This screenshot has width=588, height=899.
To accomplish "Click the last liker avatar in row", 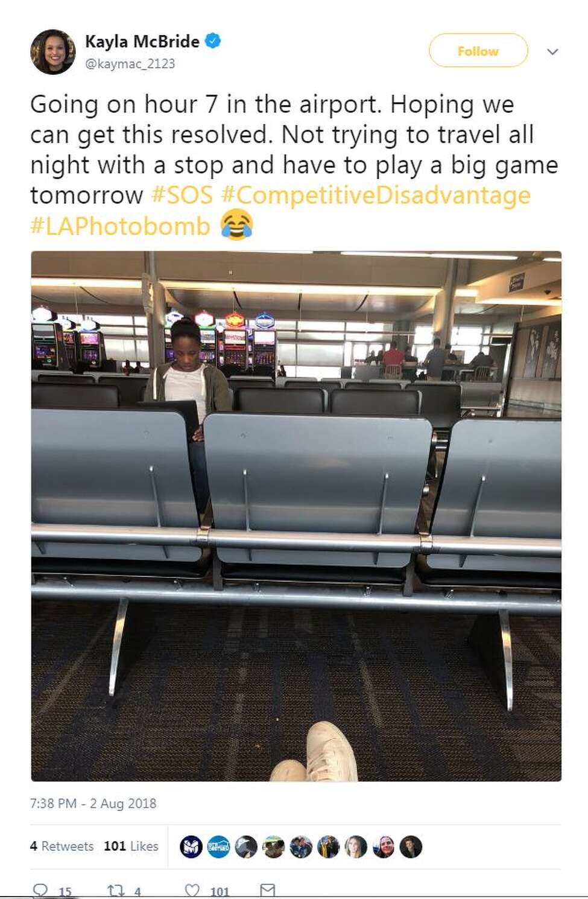I will click(411, 847).
